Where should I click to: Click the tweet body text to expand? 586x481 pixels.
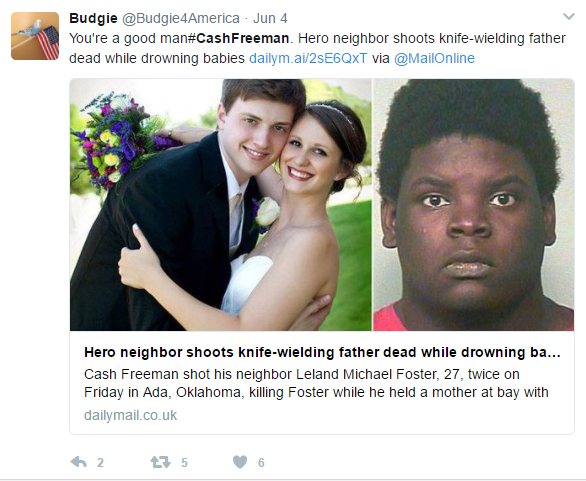[318, 48]
